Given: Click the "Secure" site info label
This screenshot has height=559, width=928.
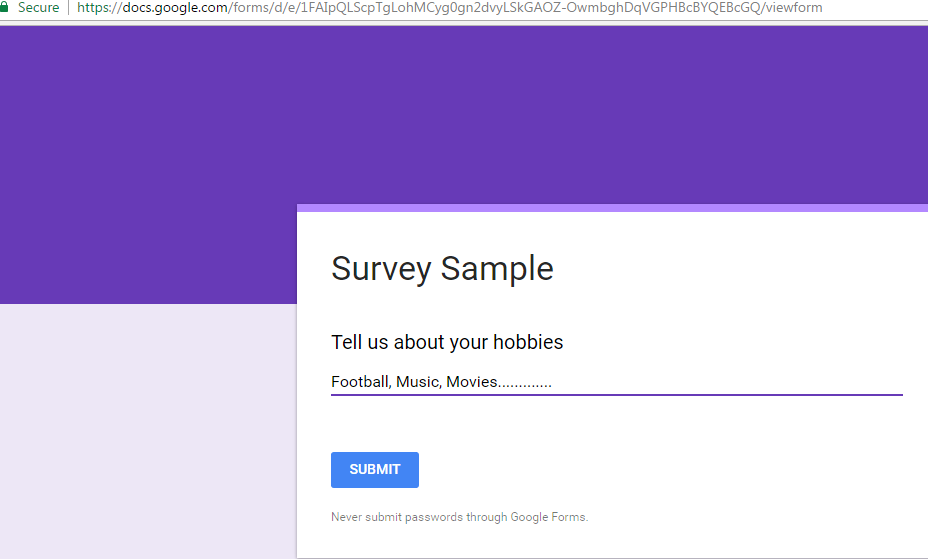Looking at the screenshot, I should [x=38, y=8].
